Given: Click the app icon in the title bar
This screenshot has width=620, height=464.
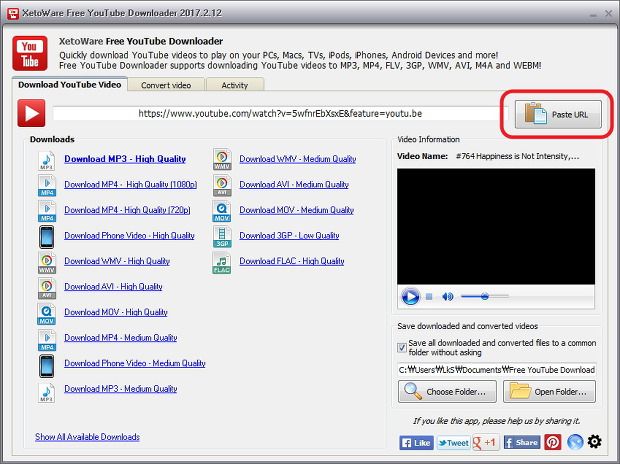Looking at the screenshot, I should click(13, 13).
